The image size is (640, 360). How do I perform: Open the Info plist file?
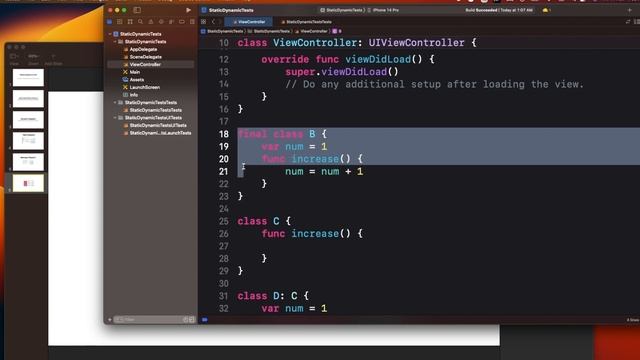[x=133, y=95]
